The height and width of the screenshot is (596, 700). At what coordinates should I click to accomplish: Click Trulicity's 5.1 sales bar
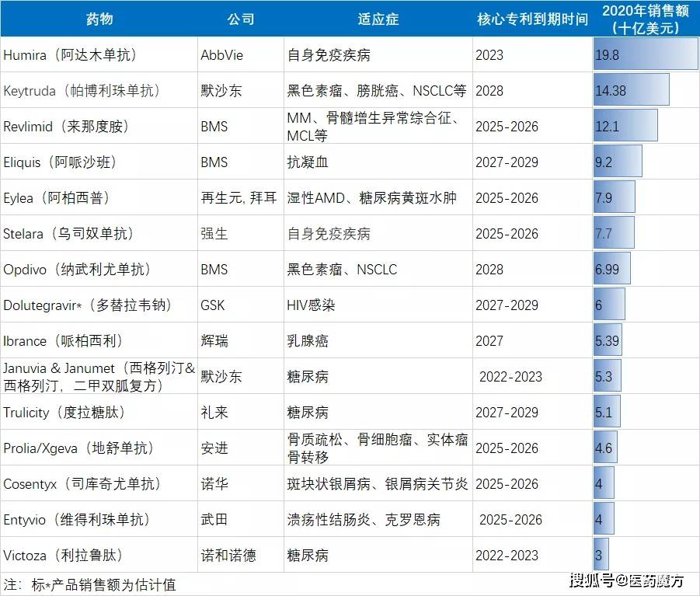(605, 412)
